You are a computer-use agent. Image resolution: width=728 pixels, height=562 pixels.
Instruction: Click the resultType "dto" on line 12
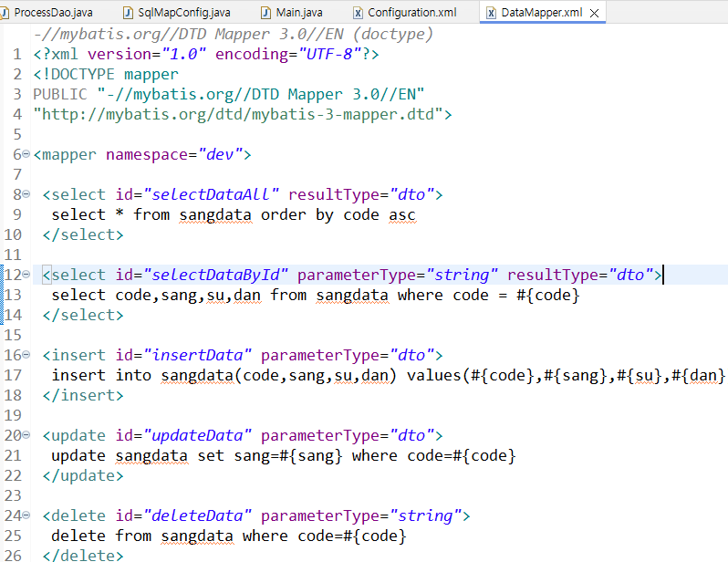(630, 275)
